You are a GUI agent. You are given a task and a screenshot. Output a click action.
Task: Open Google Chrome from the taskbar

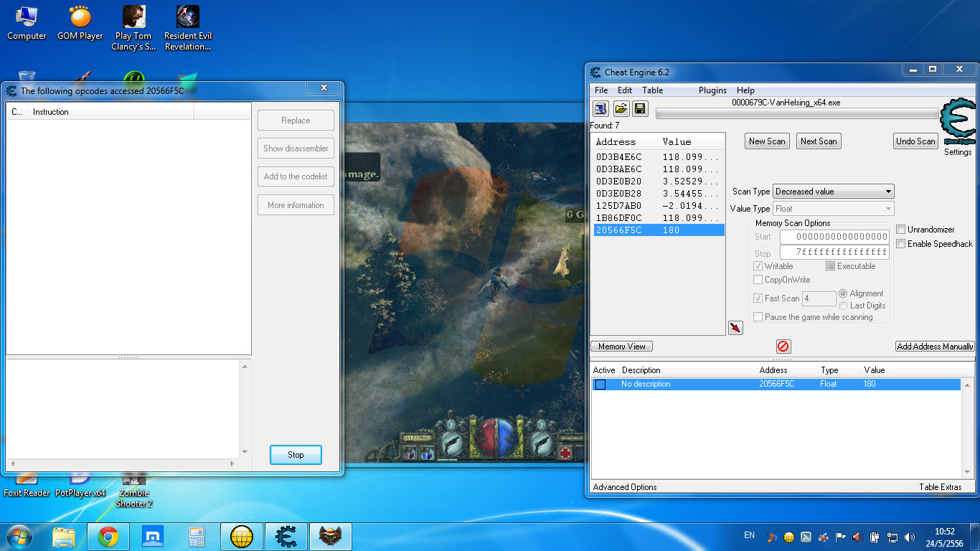click(x=108, y=537)
